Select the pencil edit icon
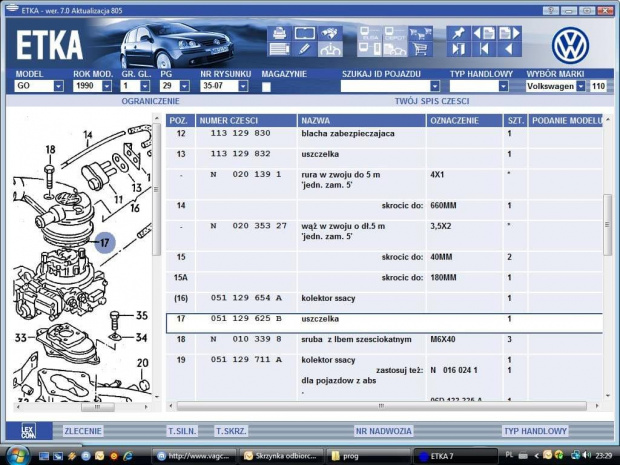620x465 pixels. 304,49
